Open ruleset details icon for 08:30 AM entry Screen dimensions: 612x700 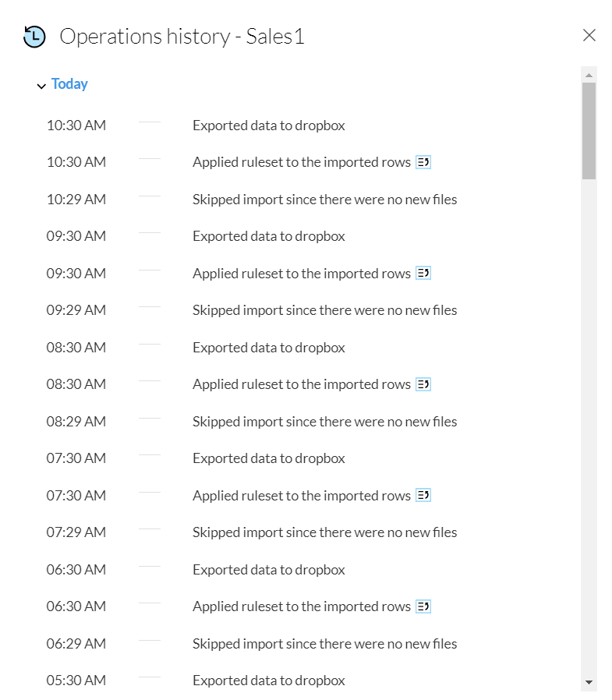click(423, 384)
